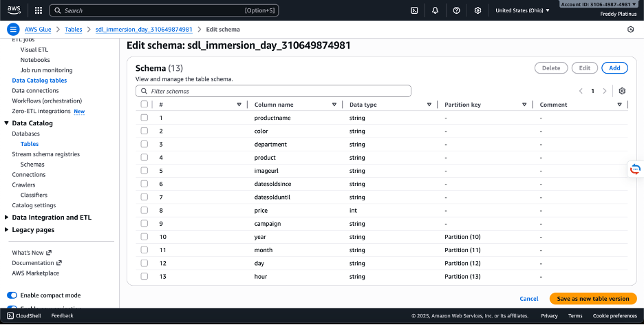Open Job run monitoring in sidebar
Image resolution: width=644 pixels, height=325 pixels.
(46, 70)
